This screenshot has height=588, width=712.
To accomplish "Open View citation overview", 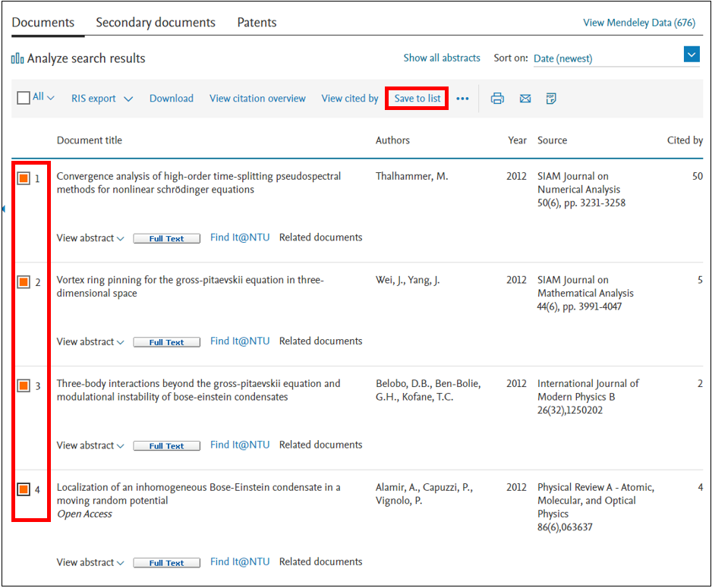I will coord(257,99).
